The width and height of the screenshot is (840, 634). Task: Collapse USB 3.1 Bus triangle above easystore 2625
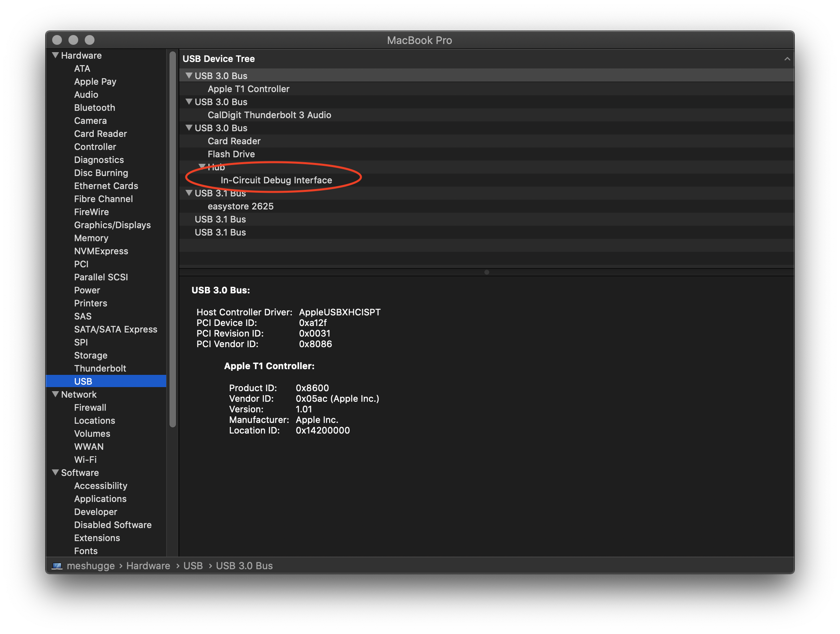coord(189,193)
